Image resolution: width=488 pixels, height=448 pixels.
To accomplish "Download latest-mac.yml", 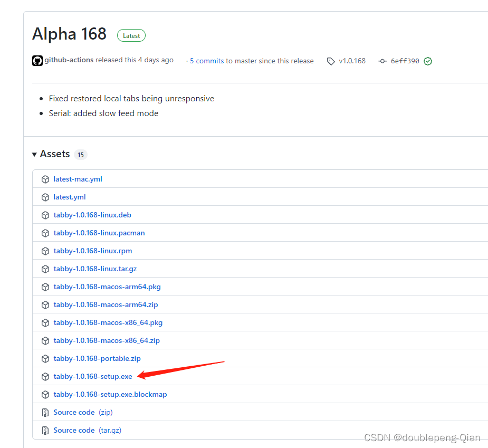I will point(78,179).
